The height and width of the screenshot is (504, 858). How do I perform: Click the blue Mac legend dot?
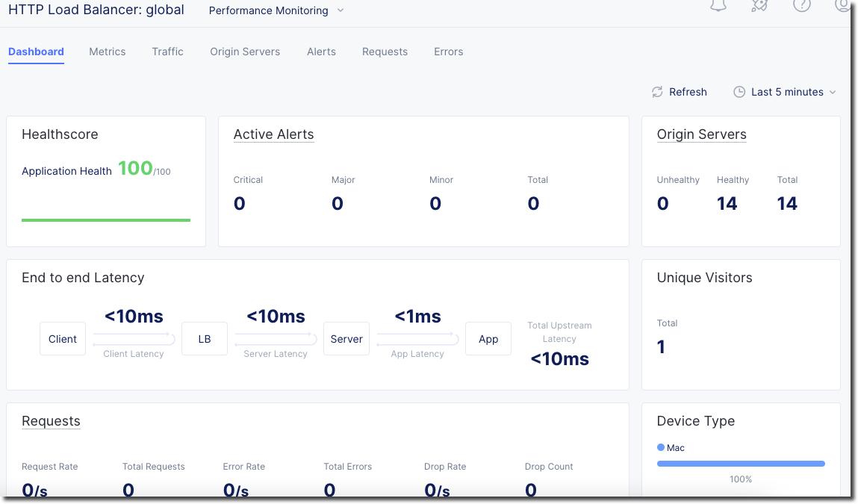pos(661,447)
